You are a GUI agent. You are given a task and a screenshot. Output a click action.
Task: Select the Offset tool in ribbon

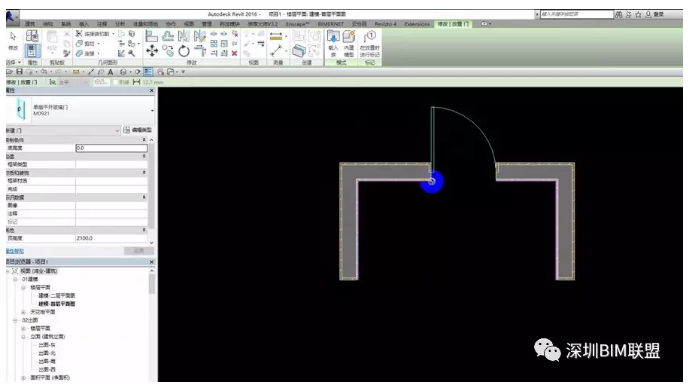pyautogui.click(x=168, y=36)
